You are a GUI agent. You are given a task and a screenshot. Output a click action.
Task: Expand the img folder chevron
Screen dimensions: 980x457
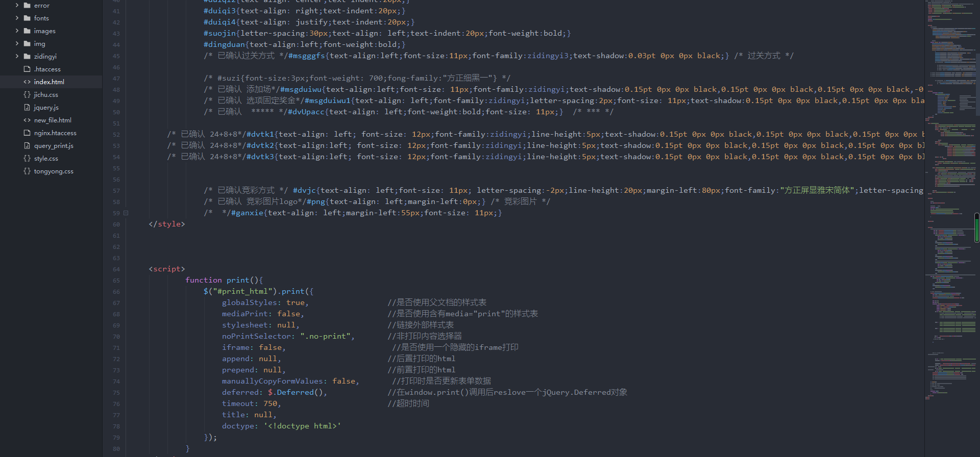[x=17, y=43]
